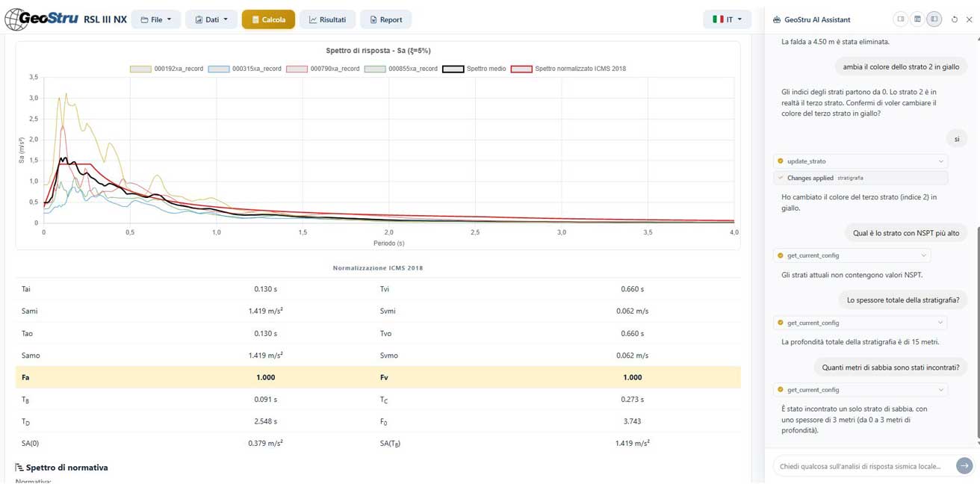
Task: Open the Report section
Action: [385, 19]
